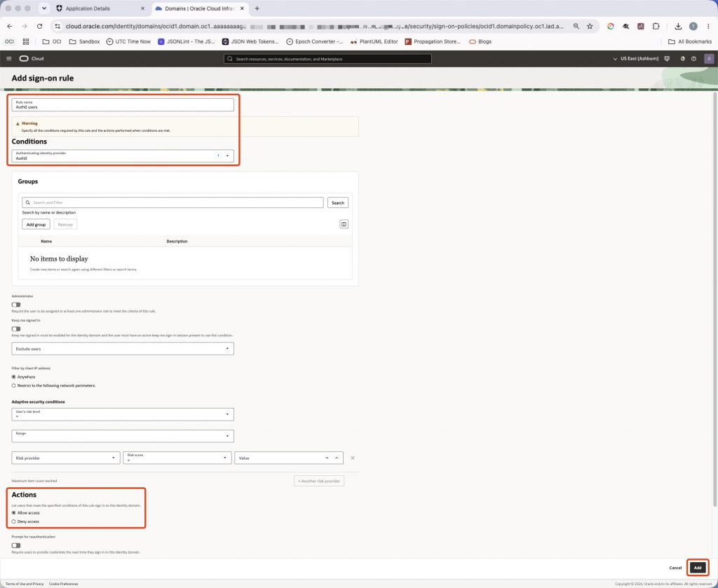Open the User's risk level dropdown
Image resolution: width=718 pixels, height=588 pixels.
pyautogui.click(x=123, y=414)
